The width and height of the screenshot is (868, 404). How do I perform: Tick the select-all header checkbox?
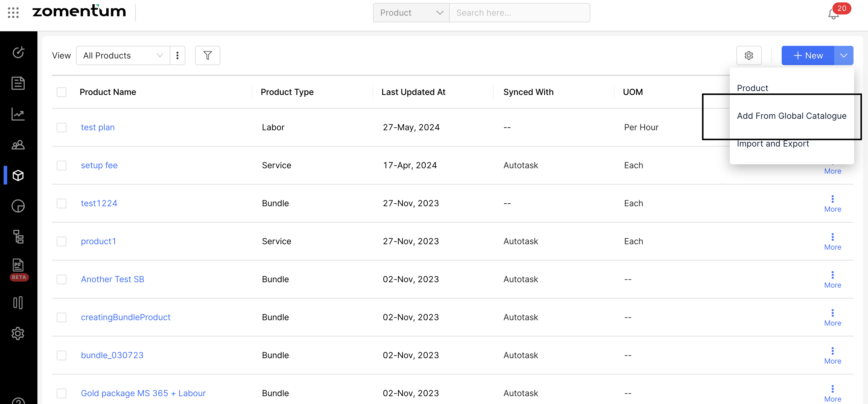61,92
